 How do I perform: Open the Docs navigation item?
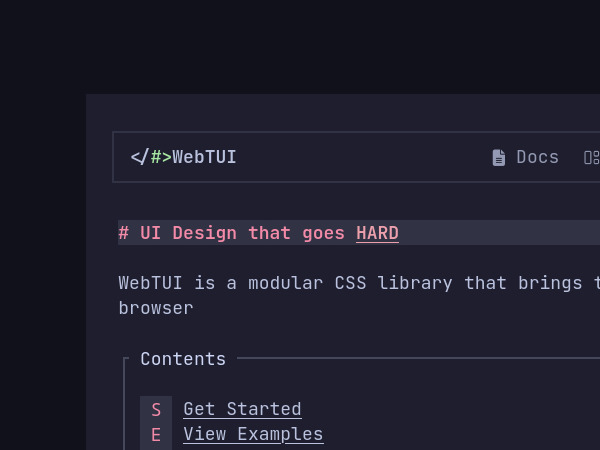coord(537,157)
